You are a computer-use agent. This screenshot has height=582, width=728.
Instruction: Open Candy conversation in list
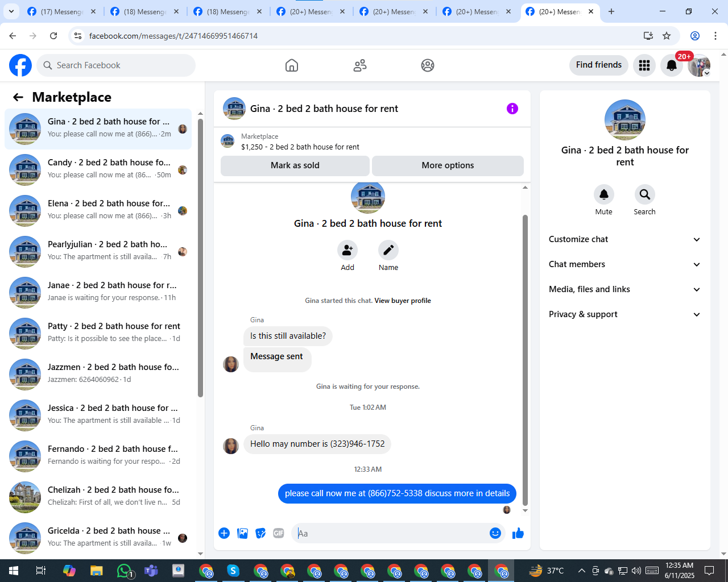tap(98, 170)
